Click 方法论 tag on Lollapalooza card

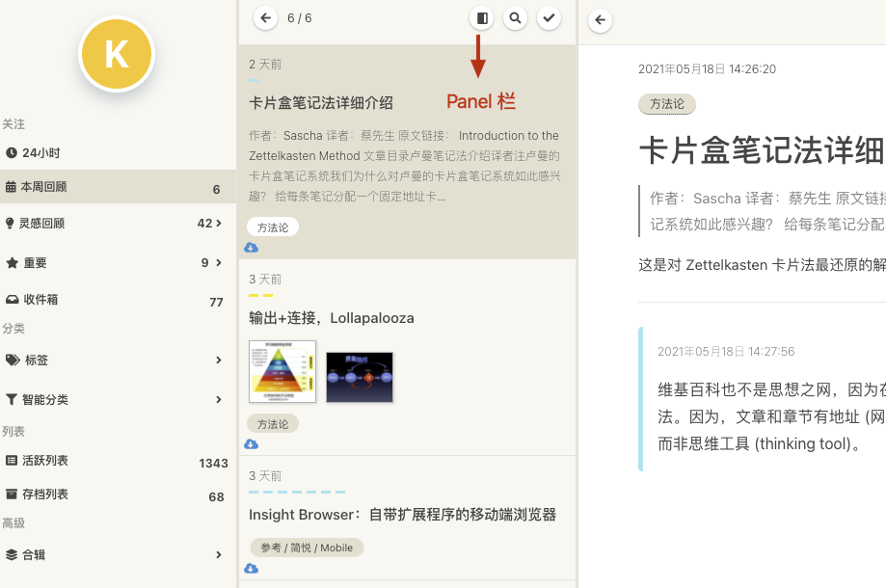point(273,423)
